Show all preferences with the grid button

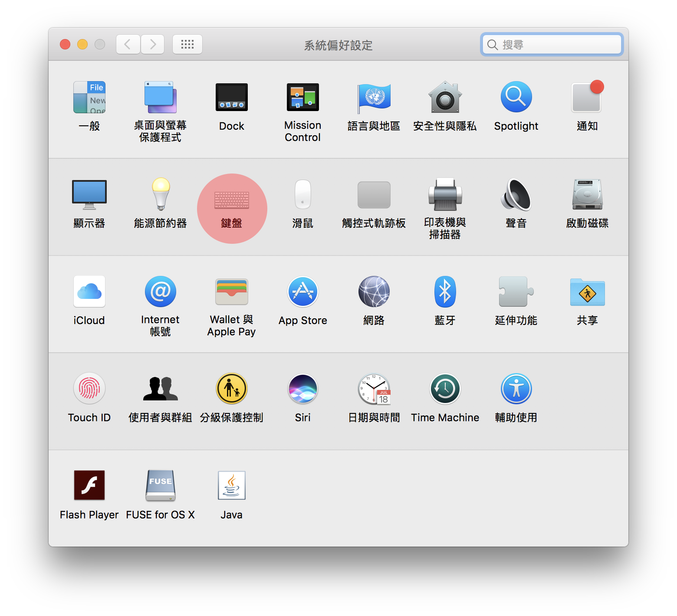click(187, 44)
